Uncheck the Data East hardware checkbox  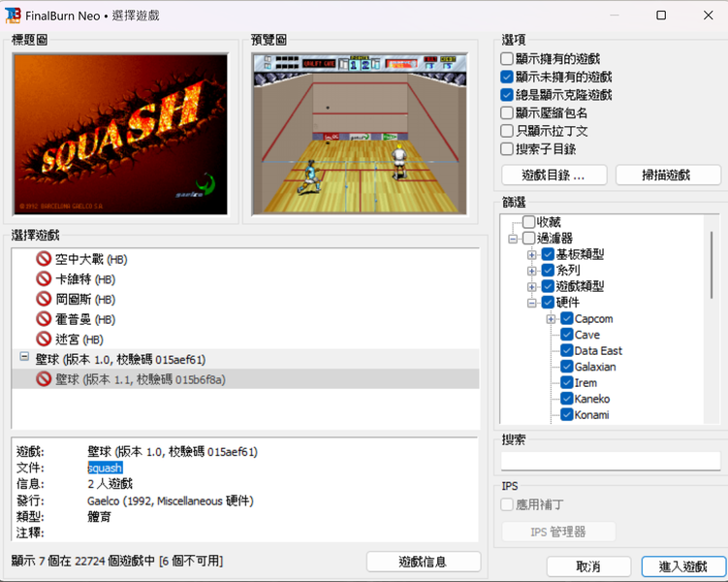[567, 351]
